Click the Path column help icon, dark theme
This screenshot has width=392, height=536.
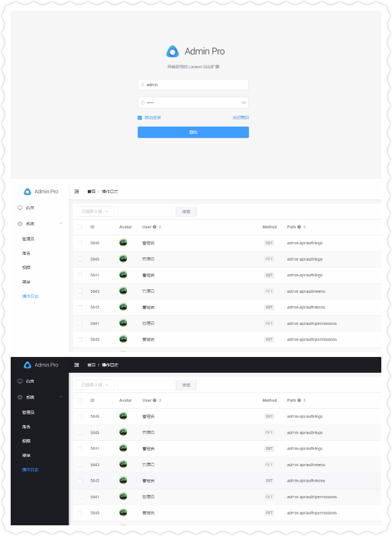[299, 400]
